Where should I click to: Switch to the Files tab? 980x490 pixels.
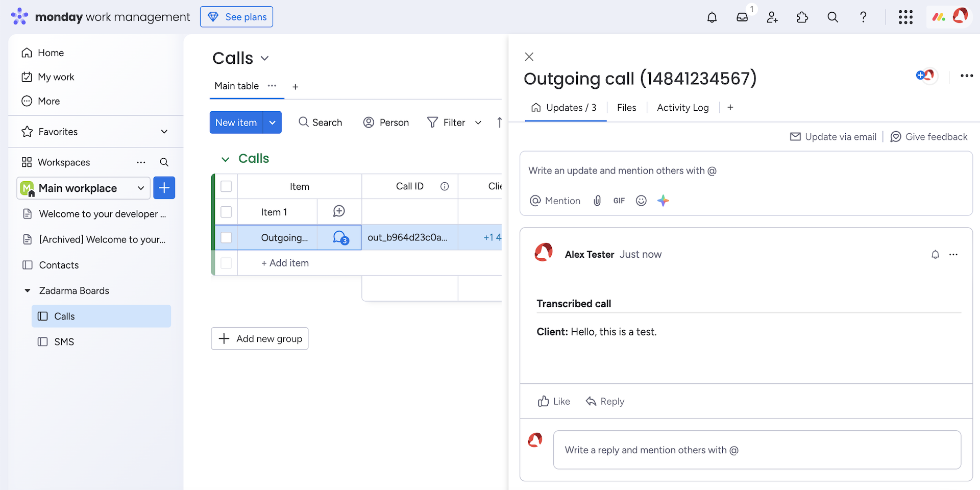(626, 108)
